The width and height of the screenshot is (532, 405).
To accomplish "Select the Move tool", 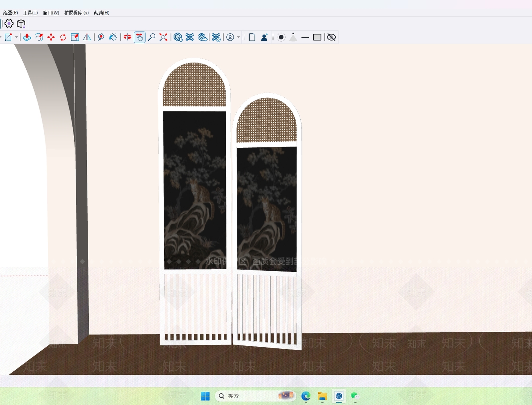I will pyautogui.click(x=51, y=37).
